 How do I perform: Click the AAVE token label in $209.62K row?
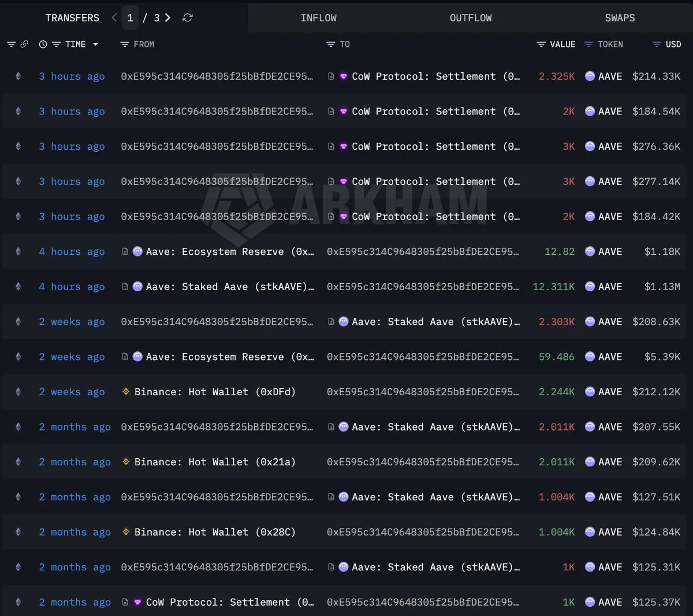pyautogui.click(x=610, y=462)
